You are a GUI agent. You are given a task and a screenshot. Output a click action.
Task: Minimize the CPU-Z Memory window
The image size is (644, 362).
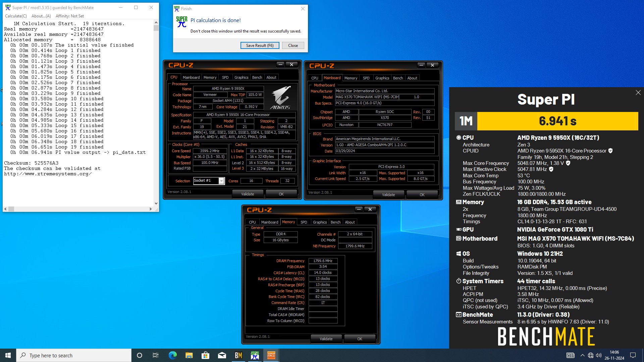[x=359, y=209]
